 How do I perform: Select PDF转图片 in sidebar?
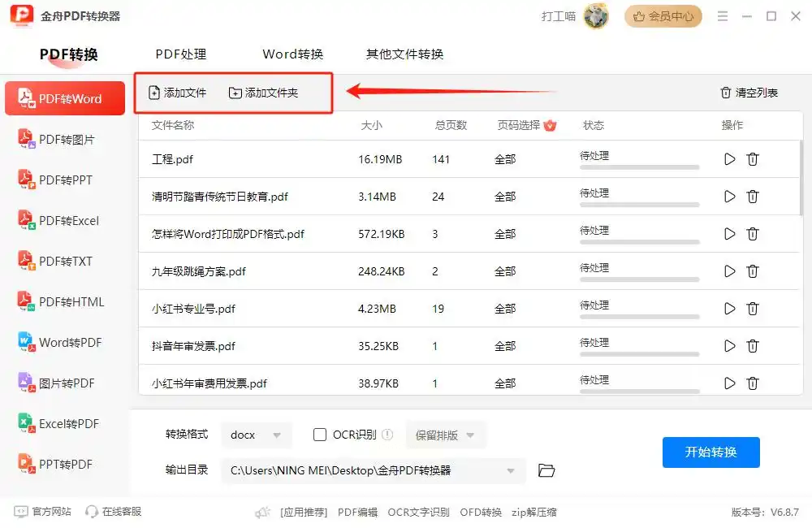[65, 139]
